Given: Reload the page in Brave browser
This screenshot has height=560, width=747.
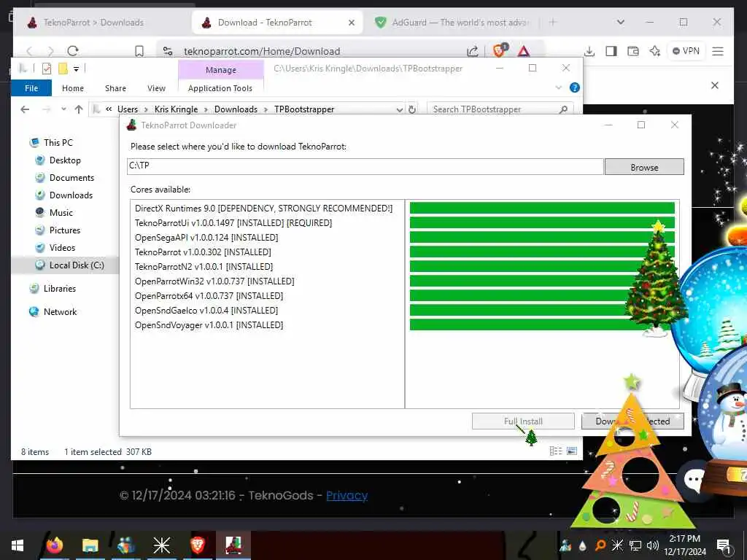Looking at the screenshot, I should tap(73, 51).
